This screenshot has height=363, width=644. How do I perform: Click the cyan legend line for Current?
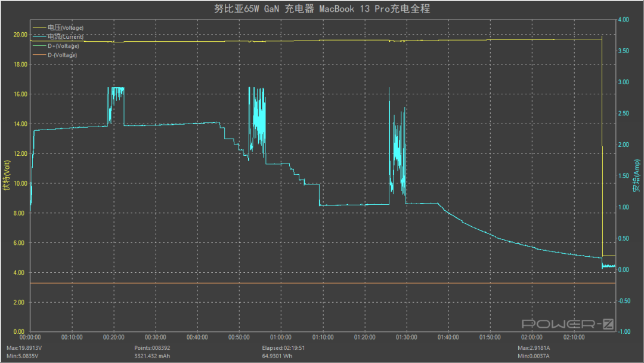pos(39,36)
